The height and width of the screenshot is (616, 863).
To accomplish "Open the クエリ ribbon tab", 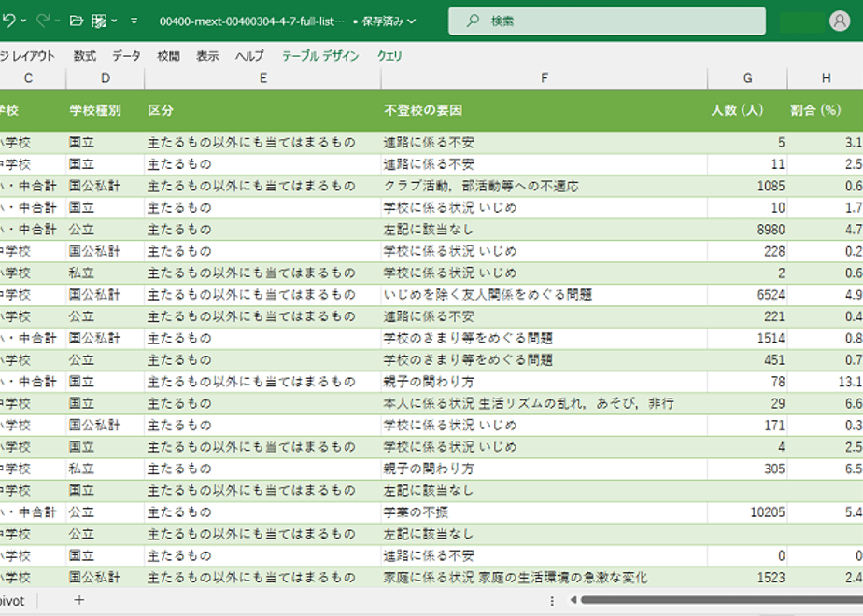I will click(x=389, y=56).
